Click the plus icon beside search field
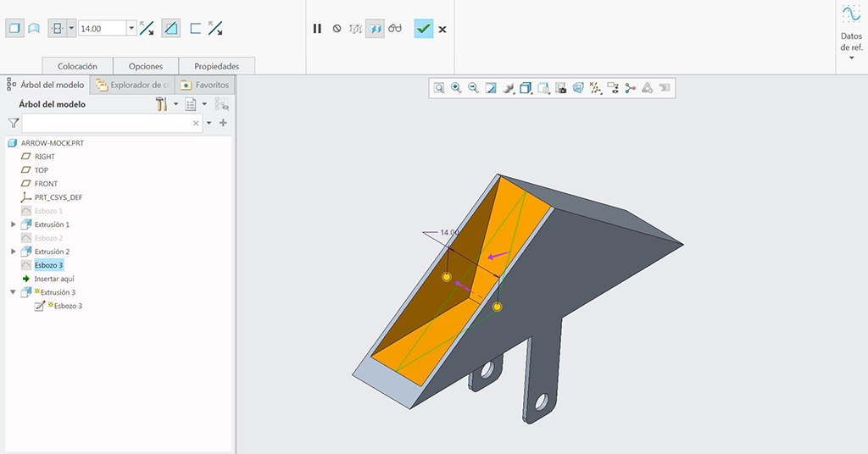The height and width of the screenshot is (454, 868). click(223, 123)
